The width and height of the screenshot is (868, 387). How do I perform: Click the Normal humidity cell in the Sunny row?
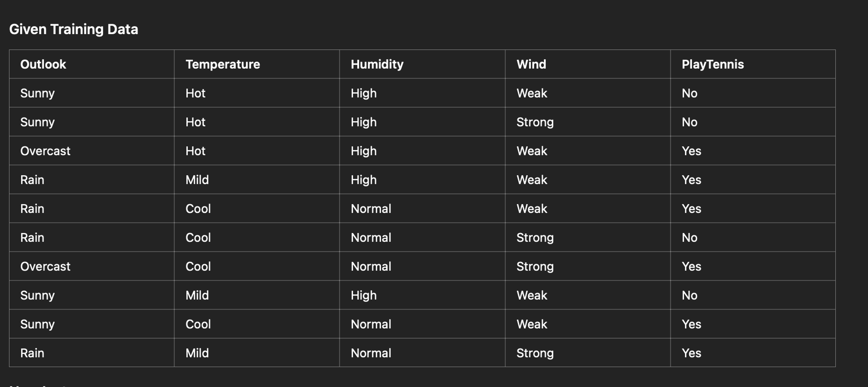pyautogui.click(x=371, y=324)
